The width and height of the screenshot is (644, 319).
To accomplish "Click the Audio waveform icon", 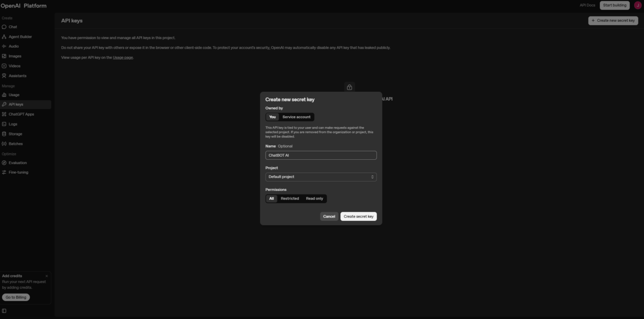I will click(4, 46).
